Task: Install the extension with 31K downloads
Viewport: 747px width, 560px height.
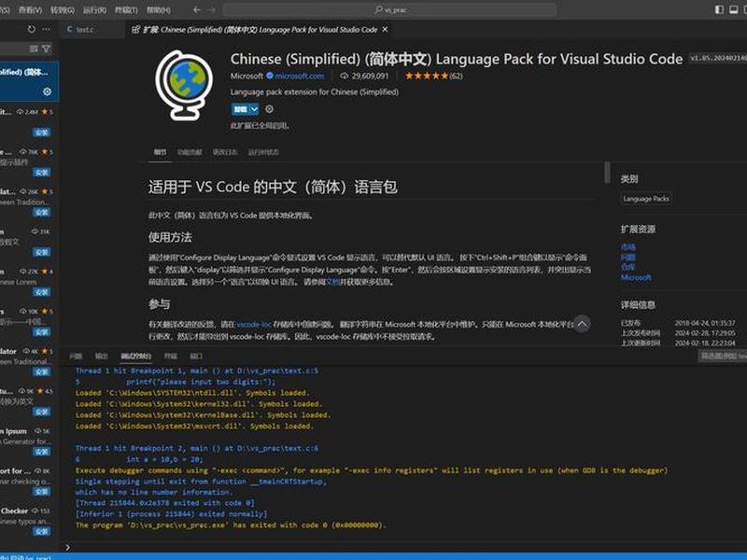Action: pyautogui.click(x=42, y=252)
